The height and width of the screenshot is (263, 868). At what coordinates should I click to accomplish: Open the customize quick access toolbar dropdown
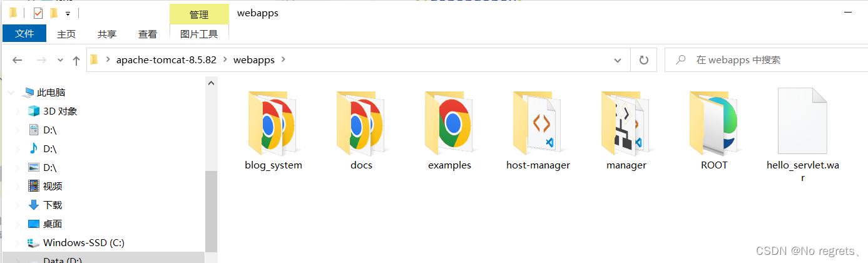[x=68, y=13]
